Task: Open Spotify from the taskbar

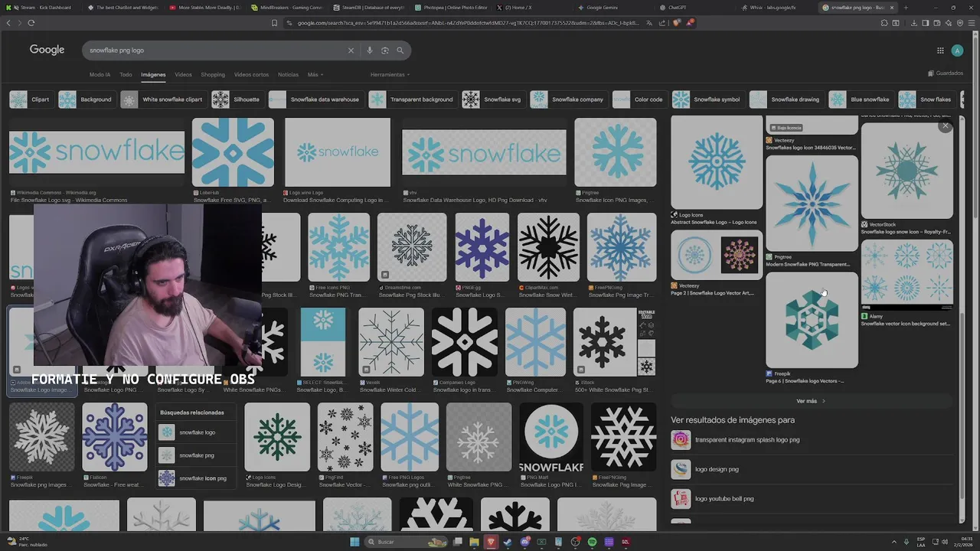Action: click(x=592, y=542)
